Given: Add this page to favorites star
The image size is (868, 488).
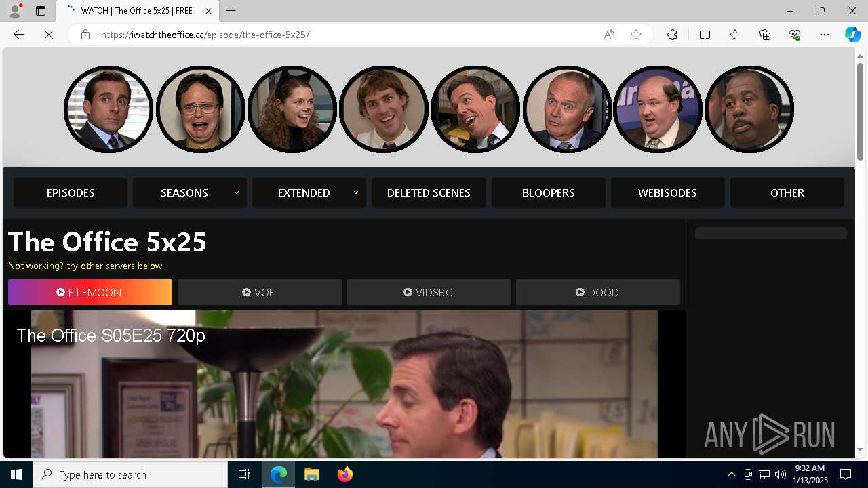Looking at the screenshot, I should (x=636, y=35).
